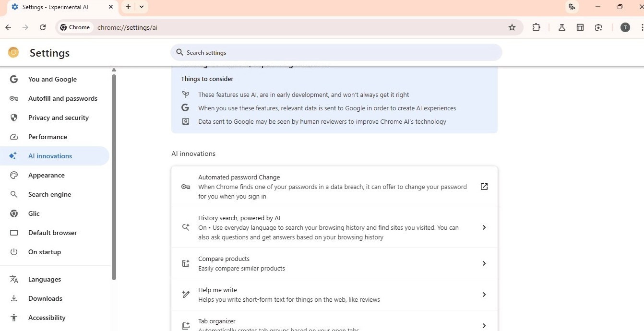Reload the page with refresh icon
This screenshot has height=331, width=644.
43,27
